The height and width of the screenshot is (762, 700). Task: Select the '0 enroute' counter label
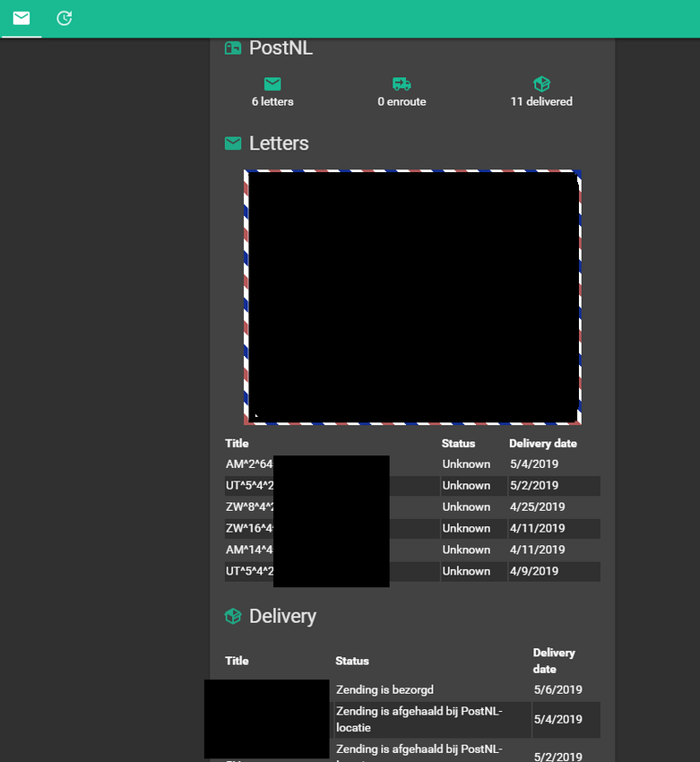402,101
